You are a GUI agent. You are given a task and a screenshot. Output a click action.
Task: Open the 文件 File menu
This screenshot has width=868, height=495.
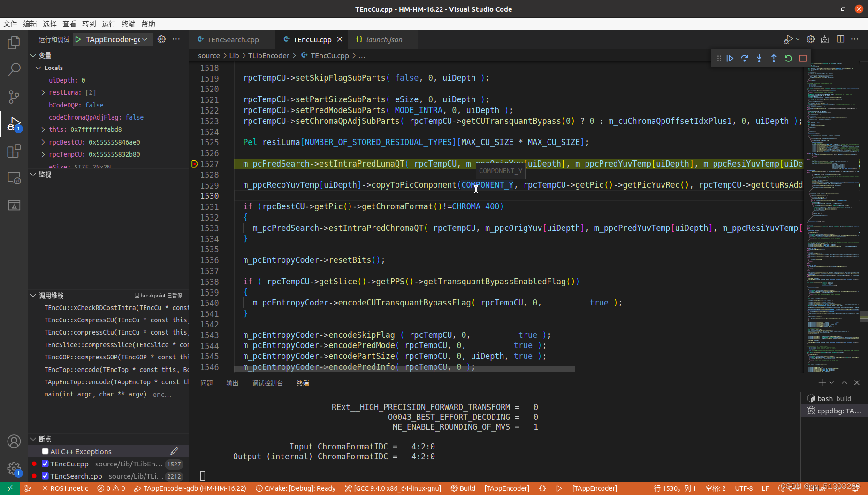pyautogui.click(x=10, y=23)
